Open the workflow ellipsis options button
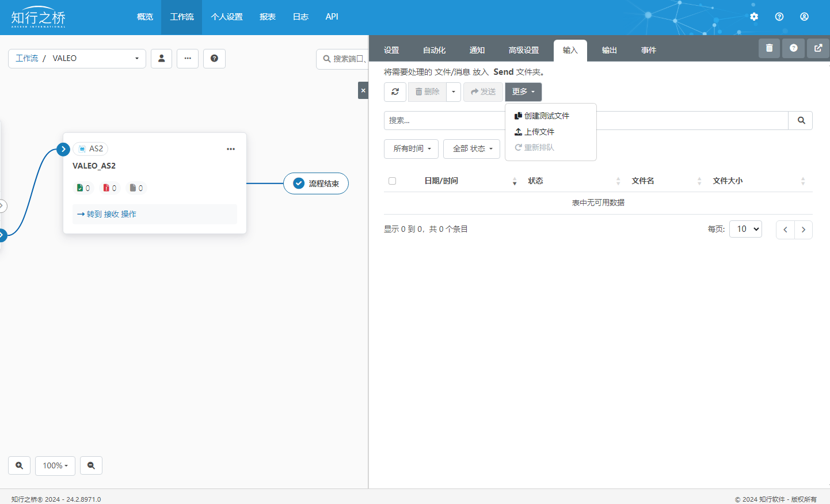The height and width of the screenshot is (504, 830). (188, 58)
